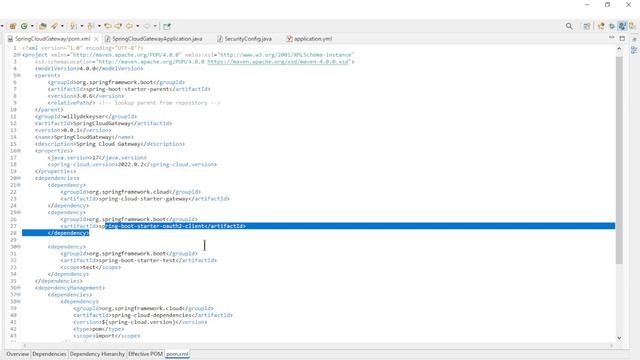
Task: Select the highlighted Java perspective icon
Action: tap(622, 26)
